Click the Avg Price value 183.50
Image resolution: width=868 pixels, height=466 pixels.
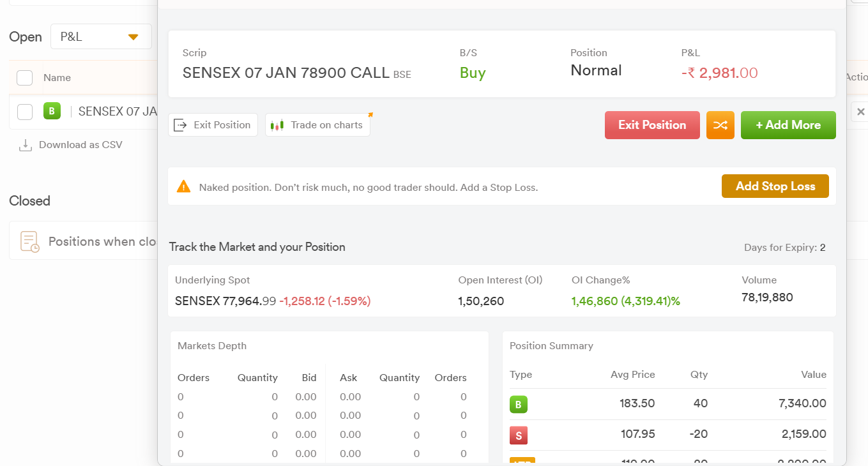637,403
